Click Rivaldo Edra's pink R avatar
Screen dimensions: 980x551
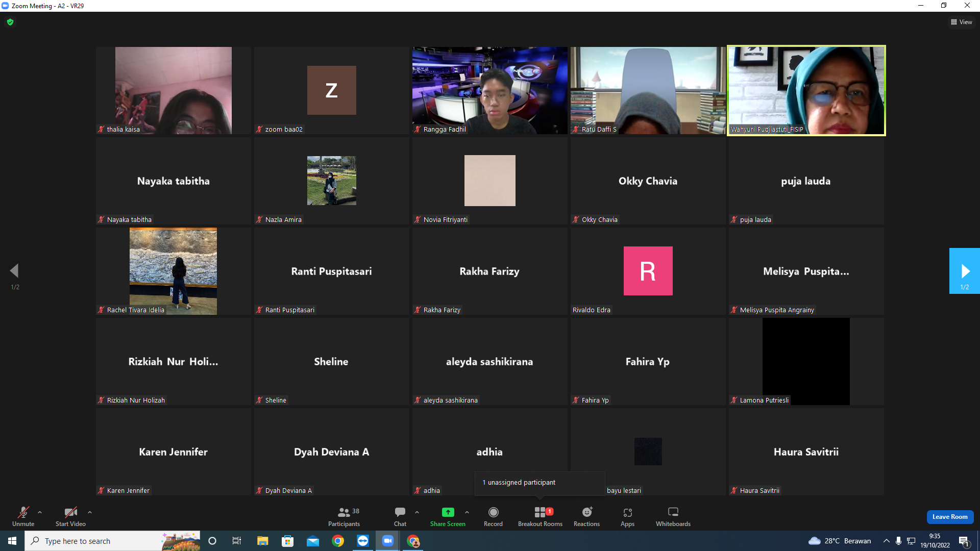[x=648, y=271]
